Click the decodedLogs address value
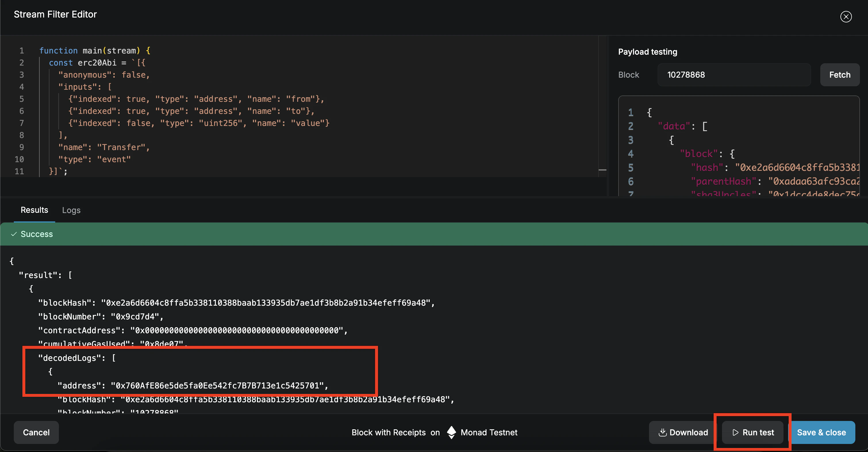Viewport: 868px width, 452px height. [217, 386]
